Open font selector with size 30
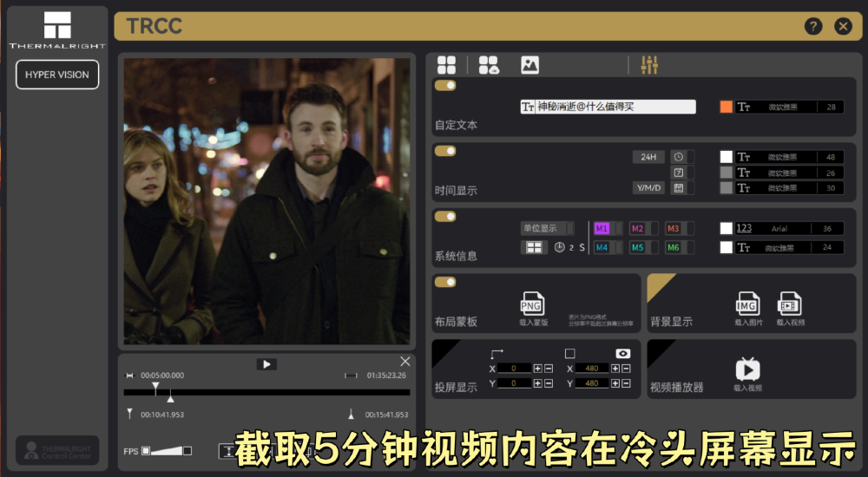 pos(789,187)
